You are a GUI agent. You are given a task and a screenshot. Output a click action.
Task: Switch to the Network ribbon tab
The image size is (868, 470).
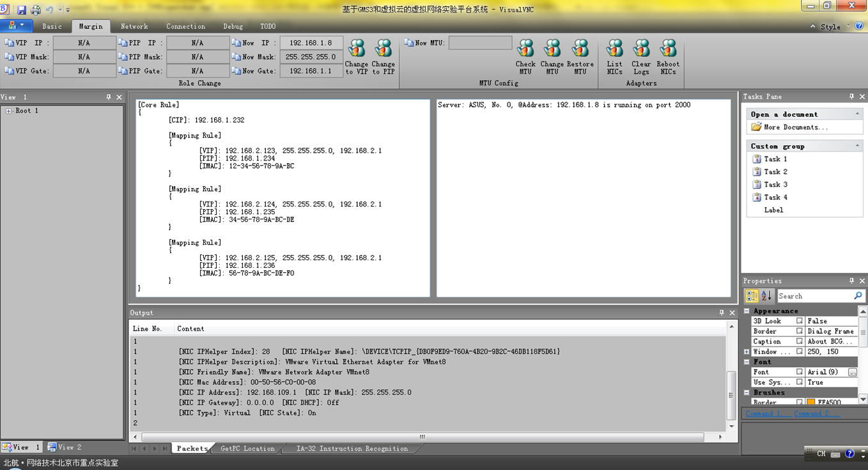click(134, 26)
